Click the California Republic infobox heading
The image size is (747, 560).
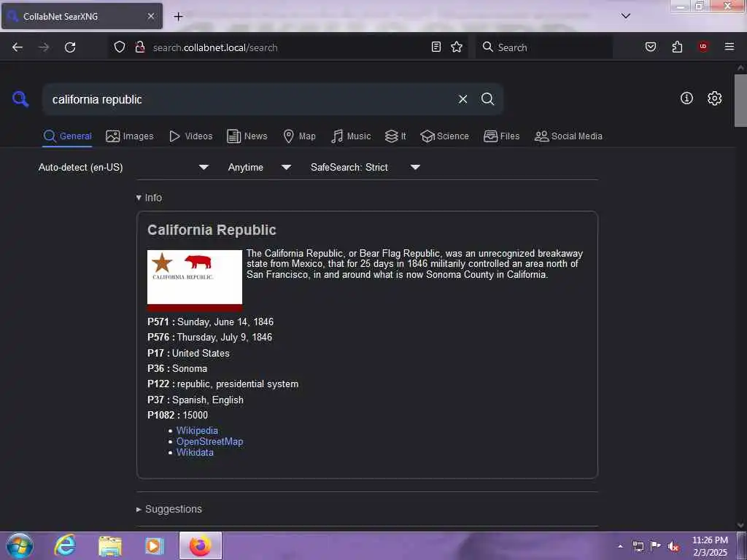click(212, 230)
